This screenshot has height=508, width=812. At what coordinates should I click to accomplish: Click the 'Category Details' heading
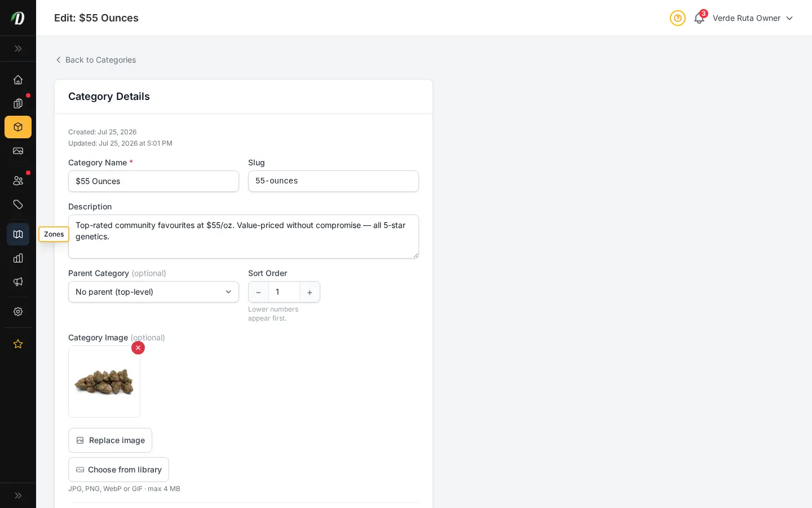pos(109,97)
